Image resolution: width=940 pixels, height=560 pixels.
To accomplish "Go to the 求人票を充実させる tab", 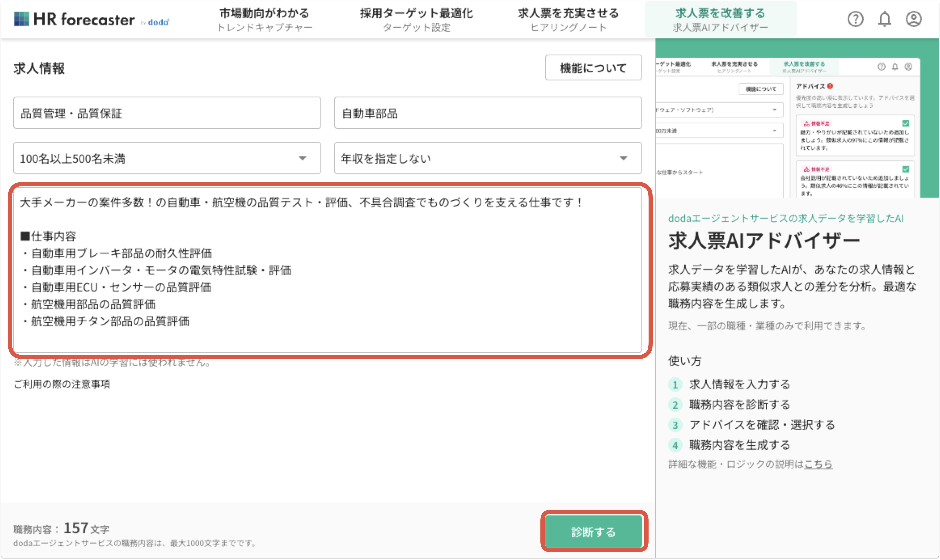I will click(568, 20).
